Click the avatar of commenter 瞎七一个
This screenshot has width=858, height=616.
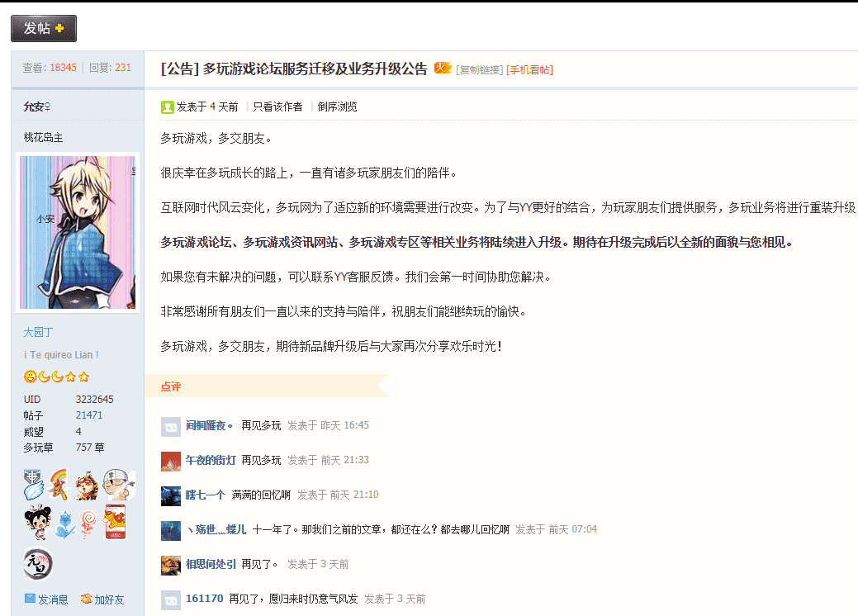(x=171, y=495)
